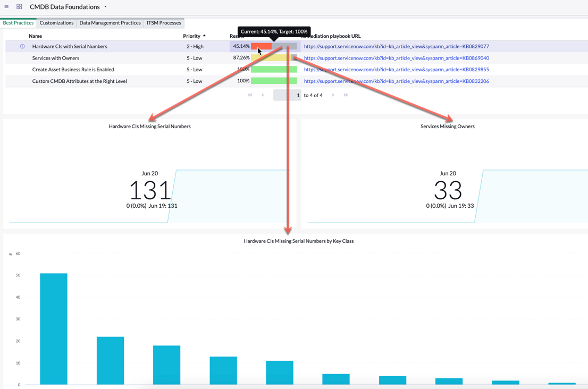Screen dimensions: 588x389
Task: Select the Best Practices tab
Action: 19,23
